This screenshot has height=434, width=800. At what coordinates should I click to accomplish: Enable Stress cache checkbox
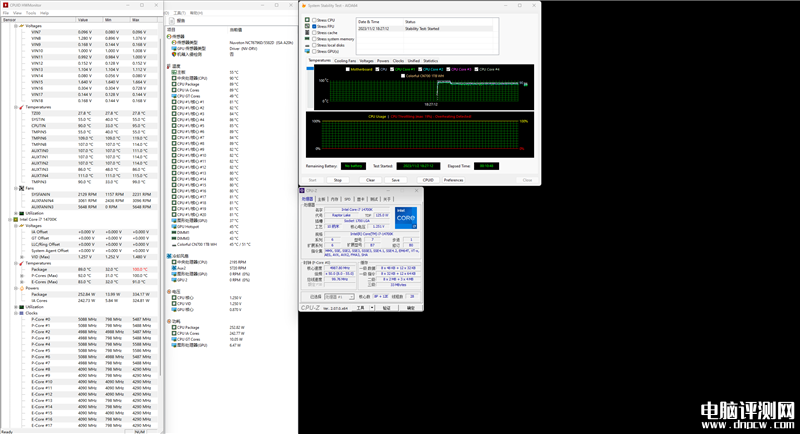(x=314, y=32)
